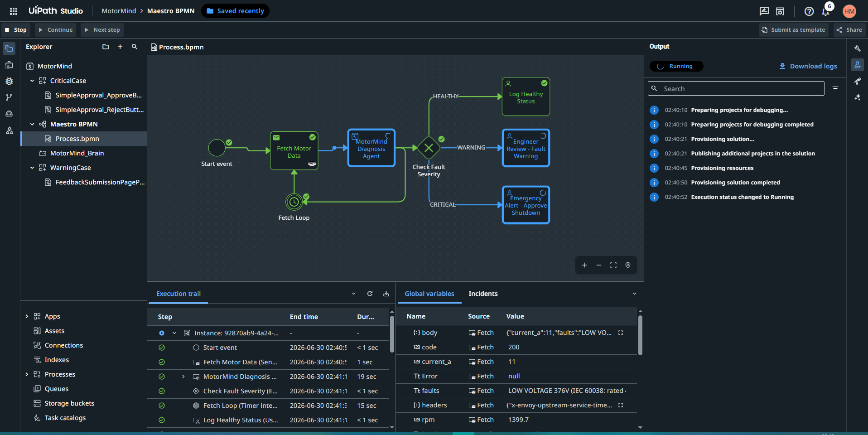Screen dimensions: 868x435
Task: Open notifications bell with badge 6
Action: (826, 11)
